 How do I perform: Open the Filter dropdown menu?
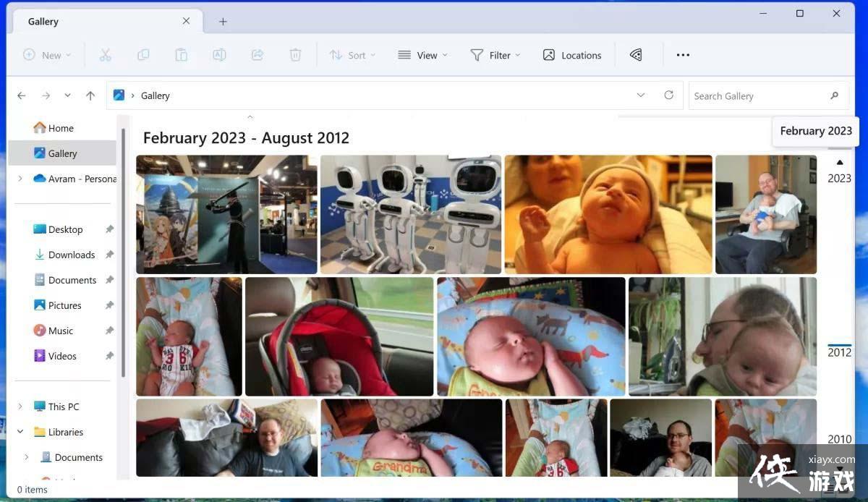click(x=495, y=55)
